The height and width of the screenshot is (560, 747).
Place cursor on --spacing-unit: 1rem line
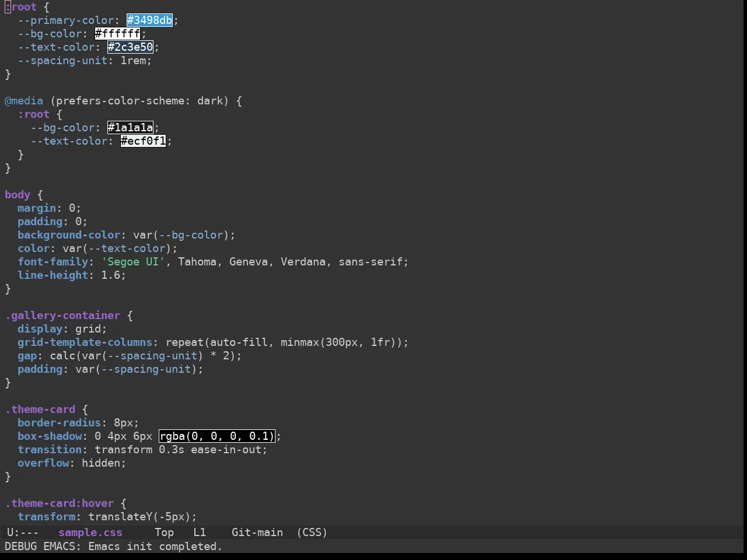point(85,61)
